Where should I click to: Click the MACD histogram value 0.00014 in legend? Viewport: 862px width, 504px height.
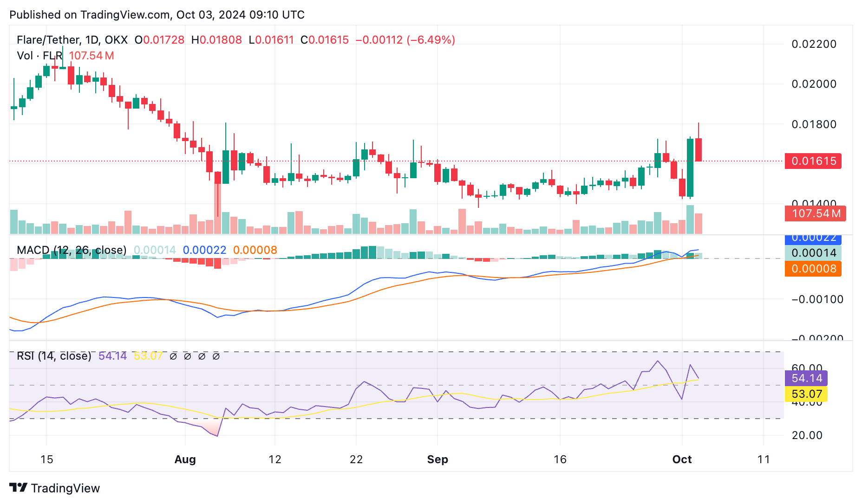(x=155, y=250)
